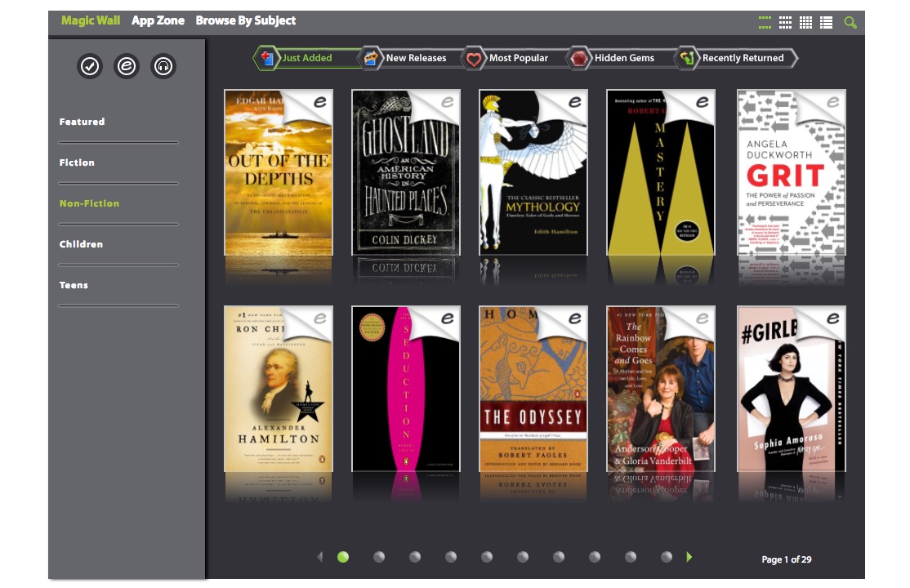Open the Magic Wall tab
This screenshot has height=588, width=910.
click(91, 20)
